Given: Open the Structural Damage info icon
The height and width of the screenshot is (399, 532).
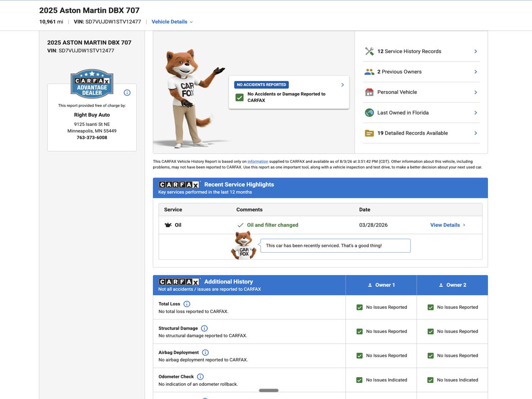Looking at the screenshot, I should coord(204,328).
